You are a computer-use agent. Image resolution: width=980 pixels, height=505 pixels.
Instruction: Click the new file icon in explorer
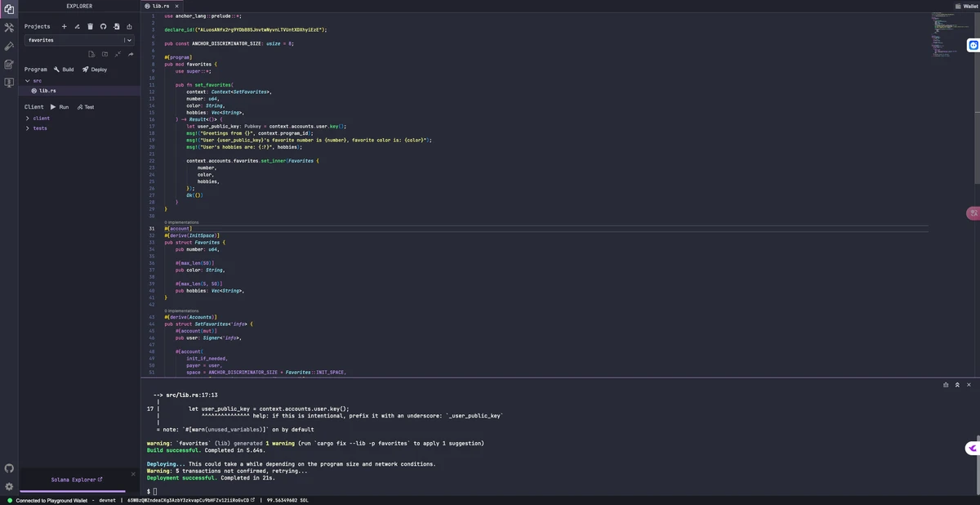tap(91, 54)
